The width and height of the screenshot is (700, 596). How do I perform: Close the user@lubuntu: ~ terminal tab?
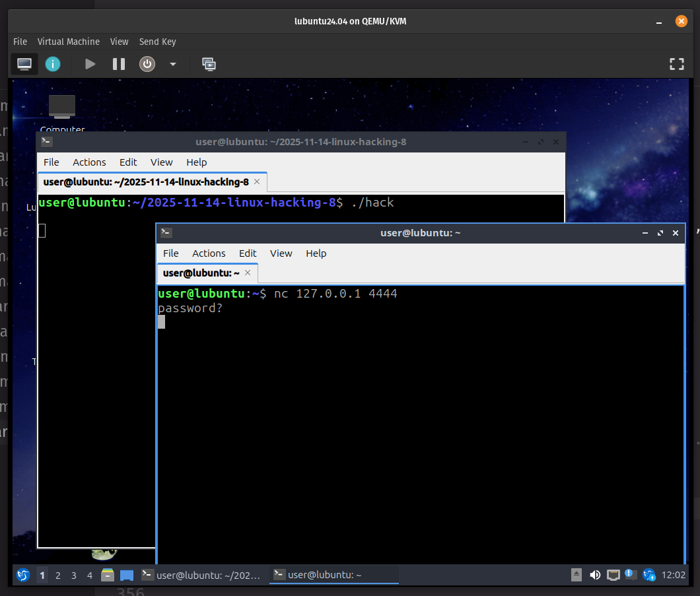coord(248,273)
